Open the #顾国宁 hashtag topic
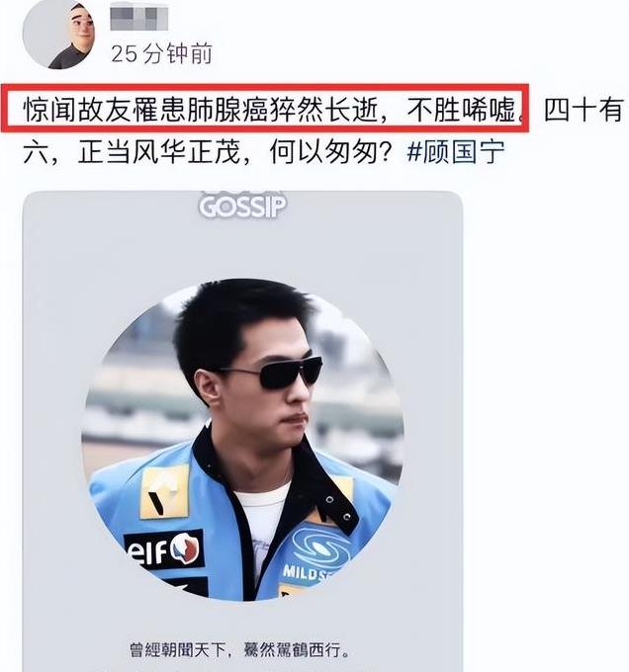629x672 pixels. point(455,152)
